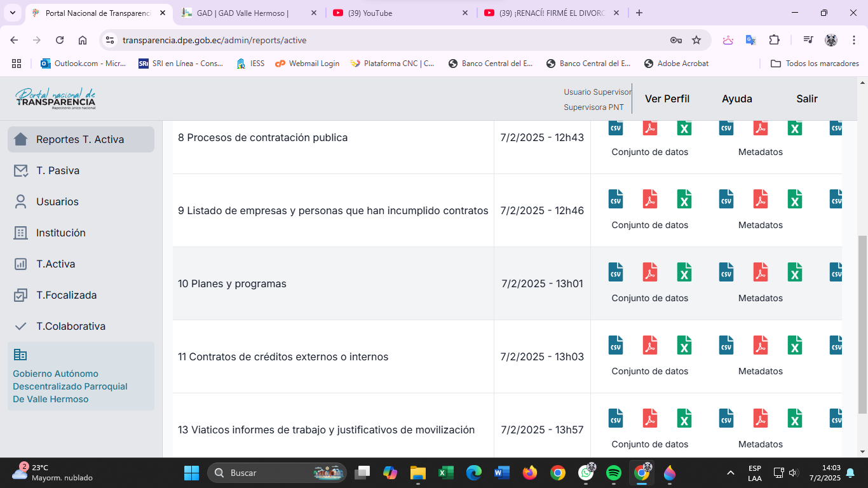Viewport: 868px width, 488px height.
Task: Download CSV dataset for Planes y programas
Action: [615, 272]
